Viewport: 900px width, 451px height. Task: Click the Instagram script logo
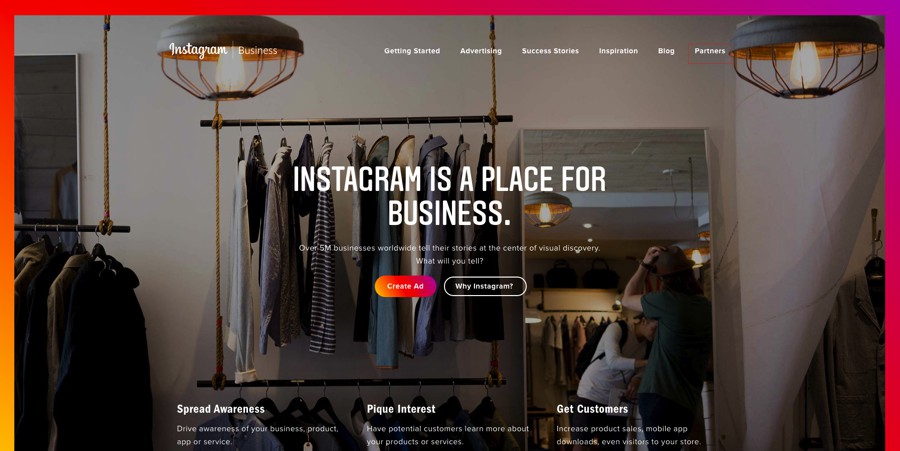pyautogui.click(x=198, y=50)
